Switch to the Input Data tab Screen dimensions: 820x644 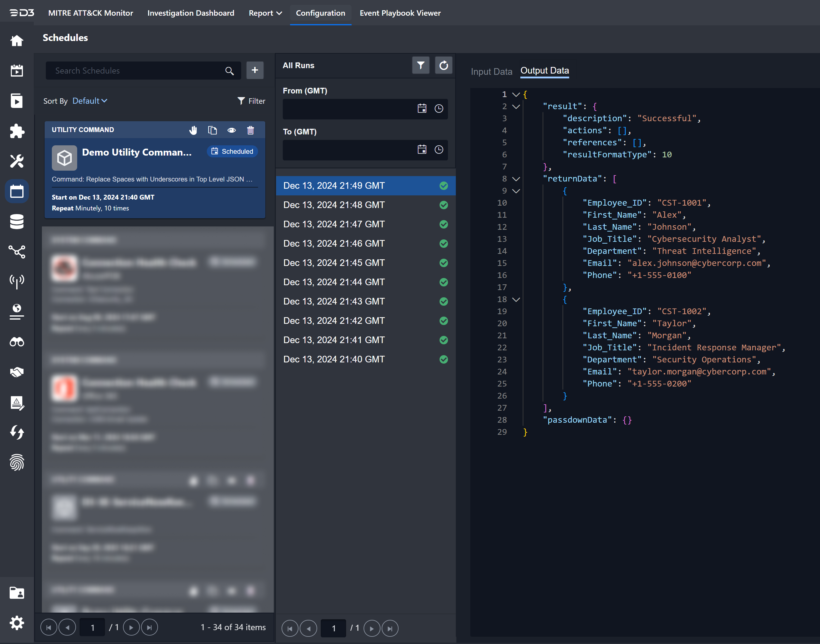491,71
